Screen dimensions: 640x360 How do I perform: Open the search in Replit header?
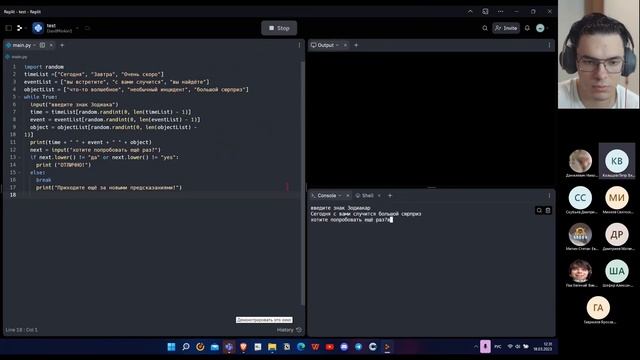pos(485,28)
